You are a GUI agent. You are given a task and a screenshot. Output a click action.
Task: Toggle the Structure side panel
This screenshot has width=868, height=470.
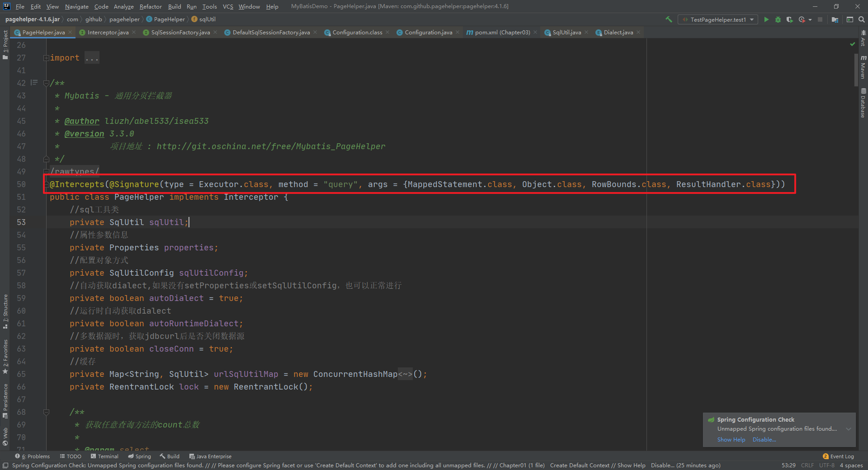pyautogui.click(x=5, y=311)
